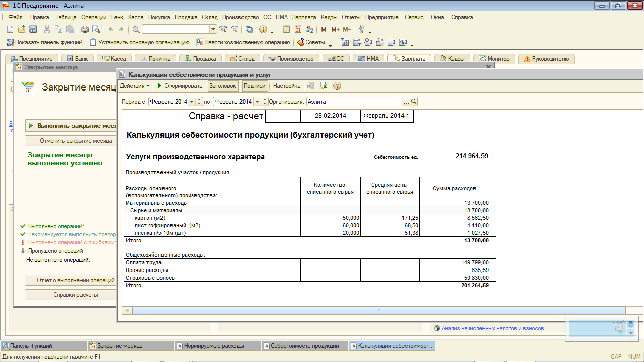Click the Find binoculars icon
This screenshot has width=644, height=362.
[136, 29]
